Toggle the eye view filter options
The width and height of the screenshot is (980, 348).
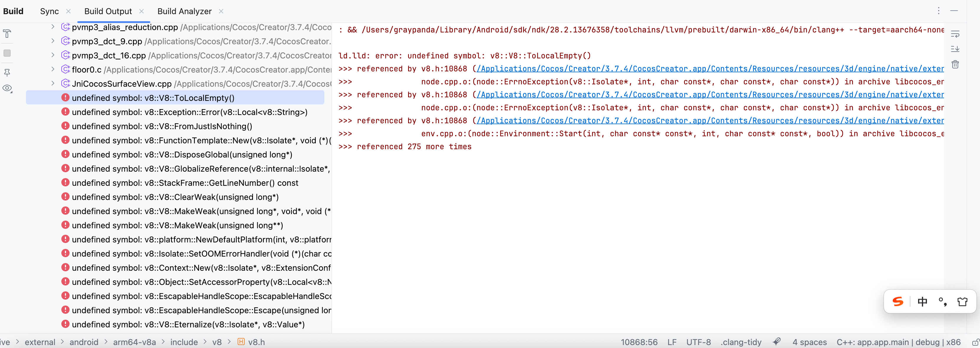click(7, 88)
